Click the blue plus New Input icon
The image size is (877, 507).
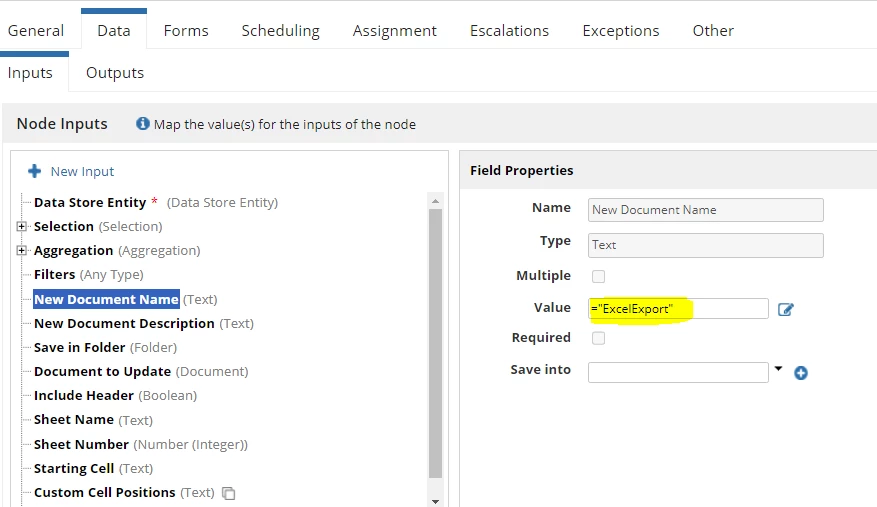[x=35, y=171]
